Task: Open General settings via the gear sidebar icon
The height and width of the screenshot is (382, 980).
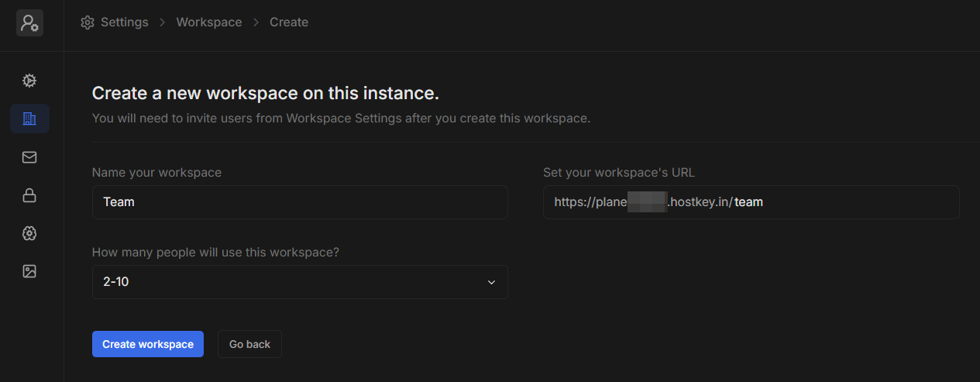Action: [29, 81]
